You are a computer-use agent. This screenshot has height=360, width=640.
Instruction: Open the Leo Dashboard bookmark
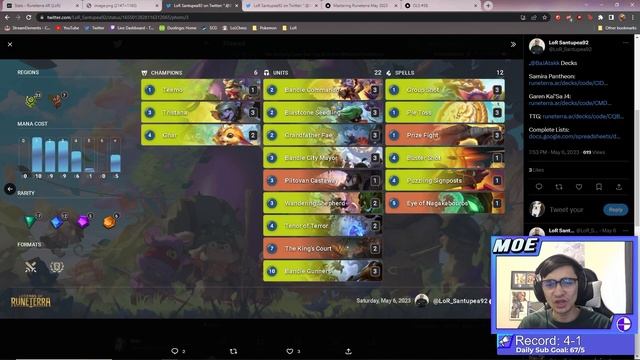(x=132, y=28)
